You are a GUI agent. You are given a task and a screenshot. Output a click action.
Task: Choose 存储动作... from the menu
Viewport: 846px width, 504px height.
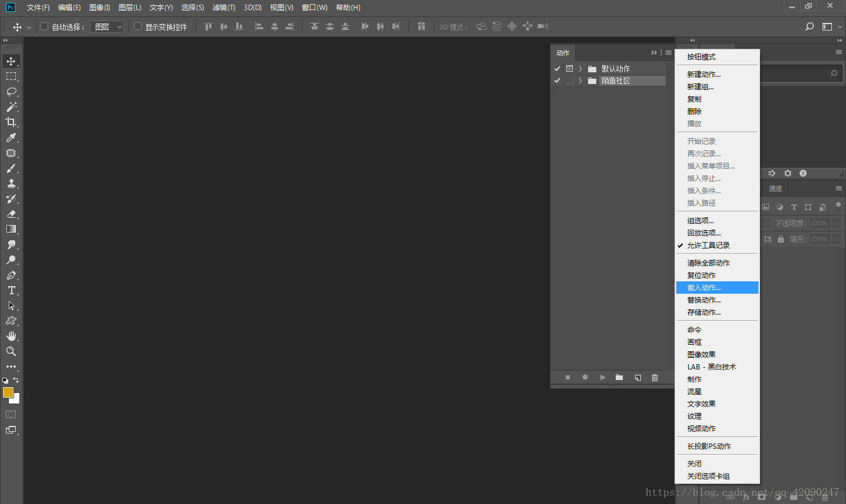pyautogui.click(x=717, y=313)
